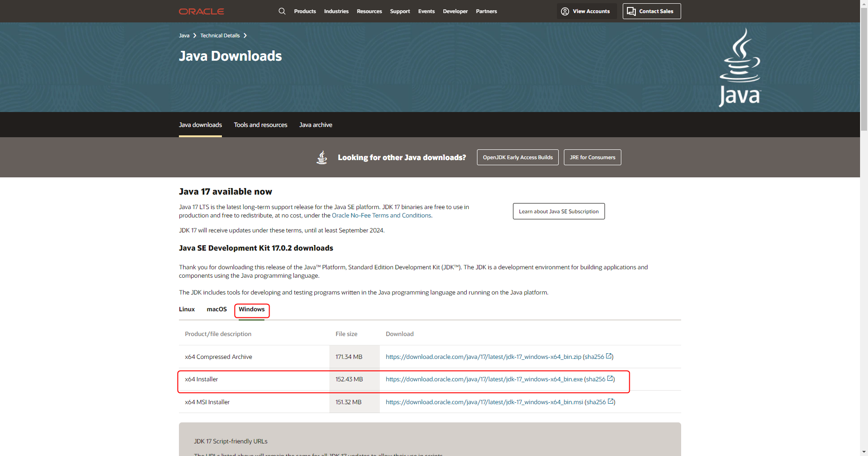868x456 pixels.
Task: Click 'Java SE Development Kit 17.0.2 downloads' heading
Action: click(256, 248)
